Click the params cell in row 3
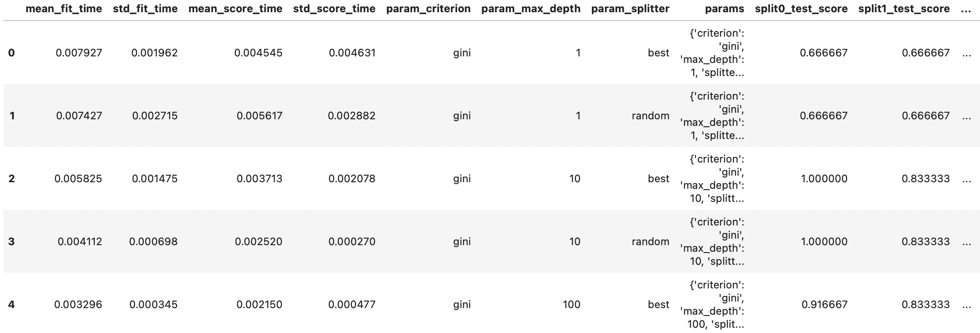The height and width of the screenshot is (333, 980). [712, 242]
